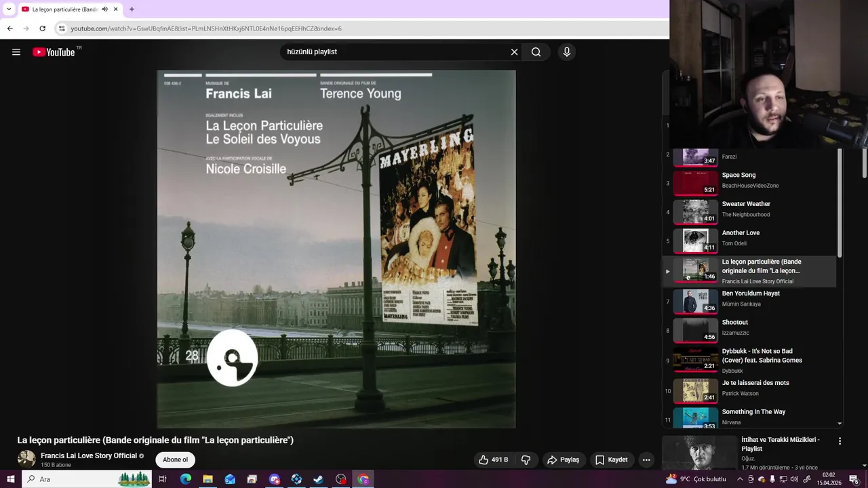Select the currently playing "La leçon particulière" playlist item
Viewport: 868px width, 488px height.
click(x=749, y=271)
